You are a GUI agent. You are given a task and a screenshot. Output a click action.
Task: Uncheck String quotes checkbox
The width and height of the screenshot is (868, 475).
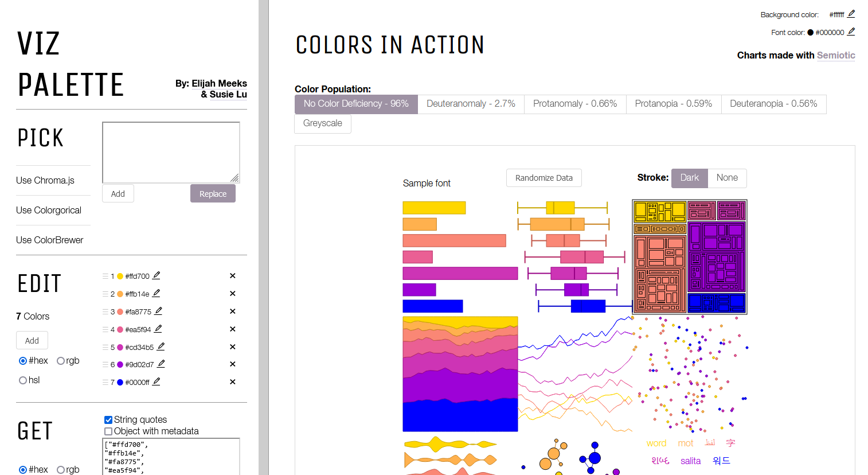[x=108, y=420]
